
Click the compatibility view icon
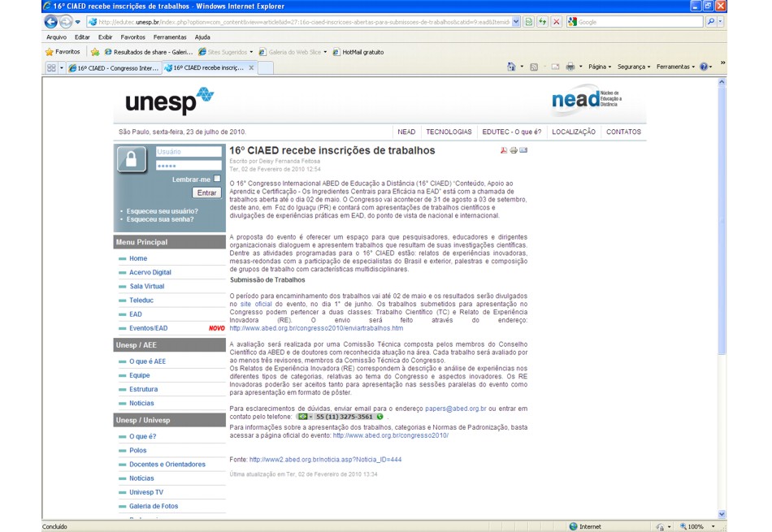coord(528,22)
